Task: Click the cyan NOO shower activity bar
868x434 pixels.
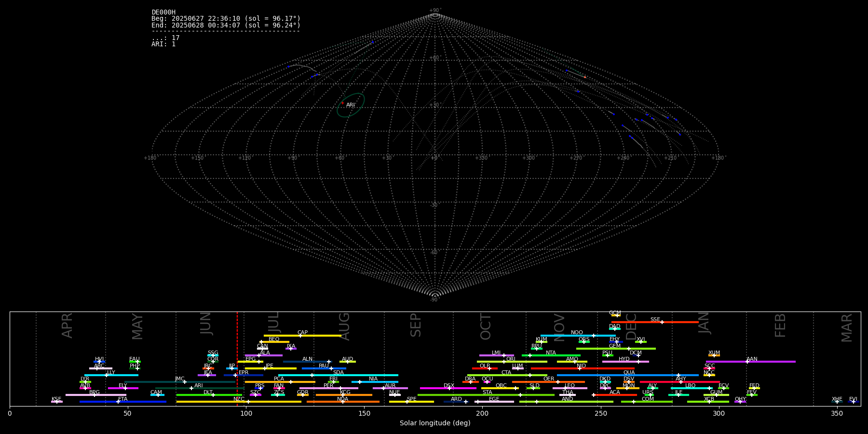Action: (578, 336)
